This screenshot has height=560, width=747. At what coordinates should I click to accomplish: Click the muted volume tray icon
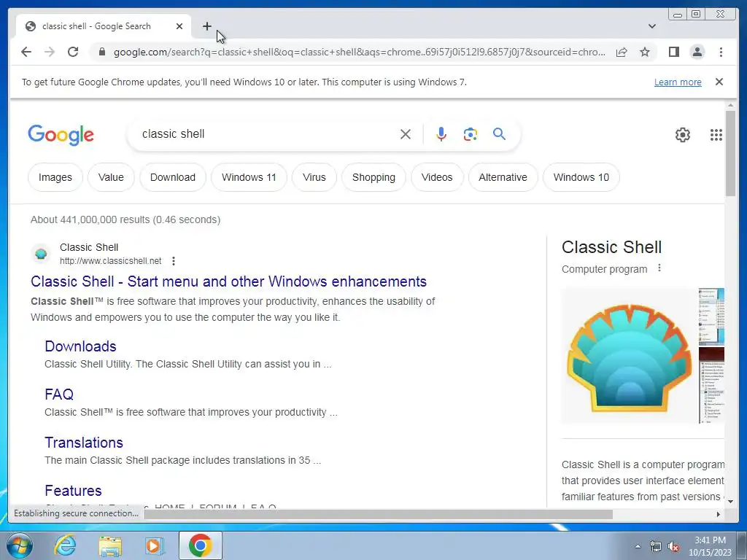(673, 547)
